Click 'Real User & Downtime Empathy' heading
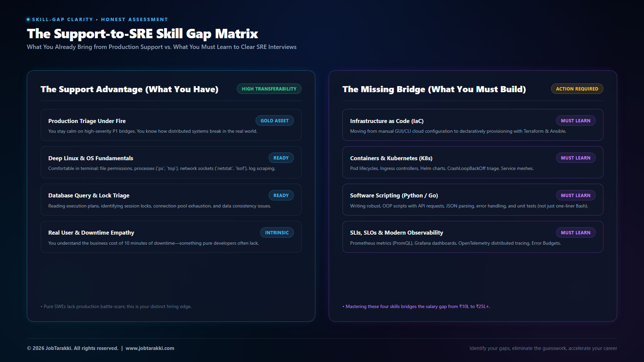This screenshot has width=644, height=362. click(91, 233)
